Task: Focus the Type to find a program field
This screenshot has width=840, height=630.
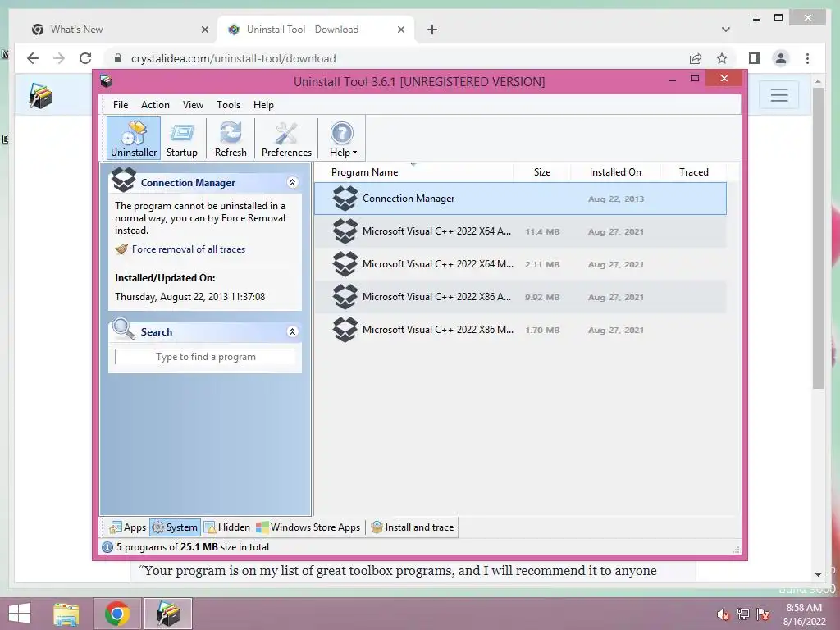Action: click(x=205, y=357)
